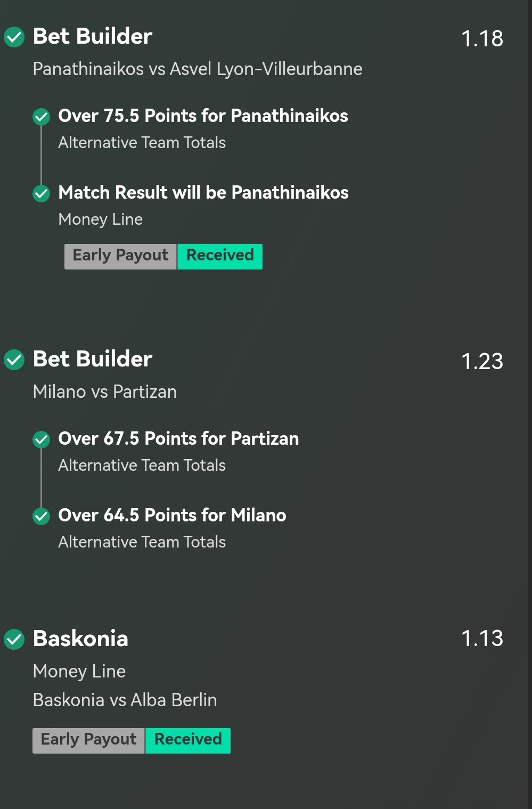The image size is (532, 809).
Task: Click the checkmark for Match Result Panathinaikos
Action: (41, 193)
